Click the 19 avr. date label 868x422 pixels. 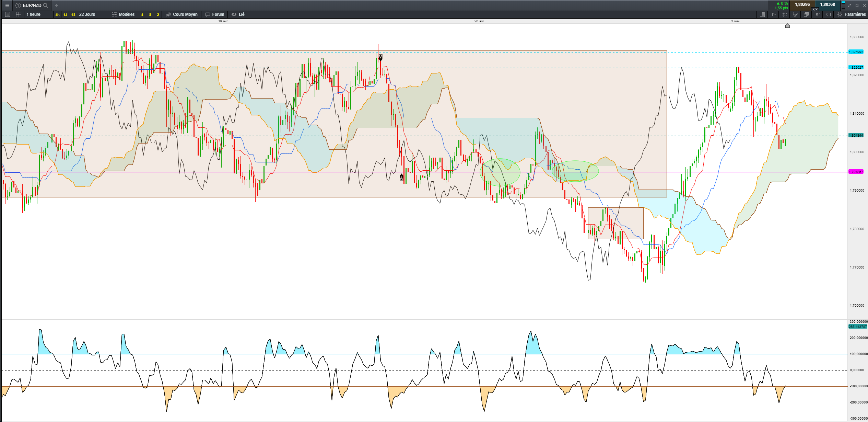(223, 21)
